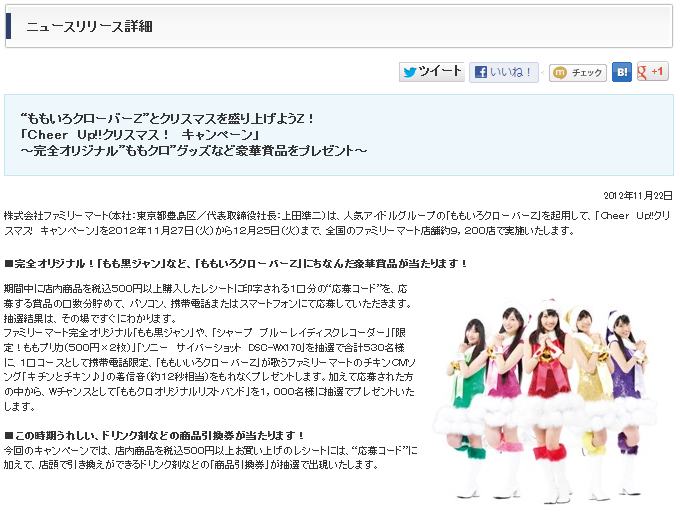The width and height of the screenshot is (680, 520).
Task: Click the Facebook いいね! like button
Action: [x=503, y=72]
